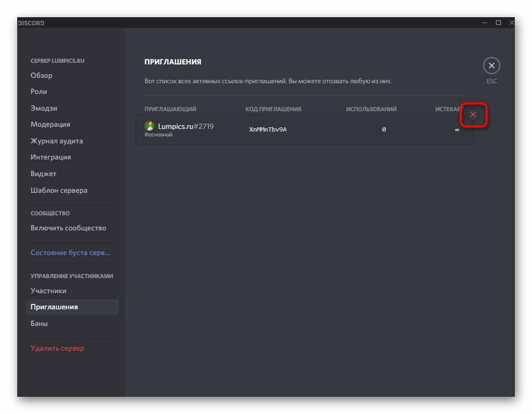
Task: Revoke the XnMMnTbv9A invite link
Action: click(x=473, y=114)
